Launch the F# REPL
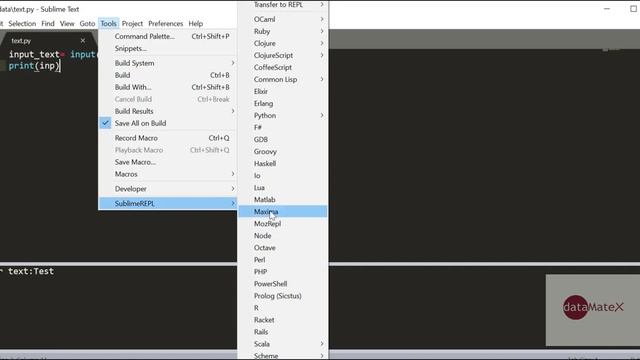640x360 pixels. pos(283,127)
